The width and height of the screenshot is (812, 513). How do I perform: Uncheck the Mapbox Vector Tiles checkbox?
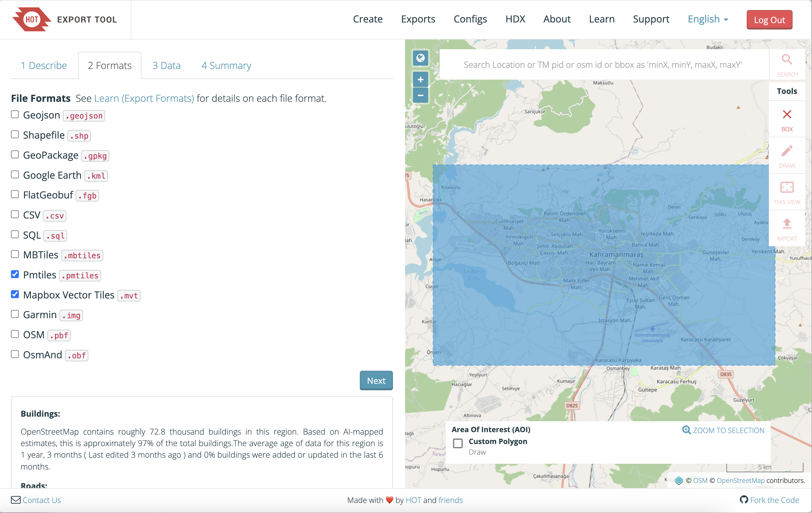click(15, 294)
